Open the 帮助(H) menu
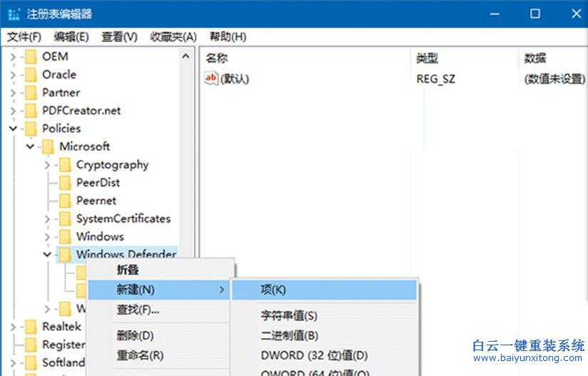Screen dimensions: 588x376 228,36
